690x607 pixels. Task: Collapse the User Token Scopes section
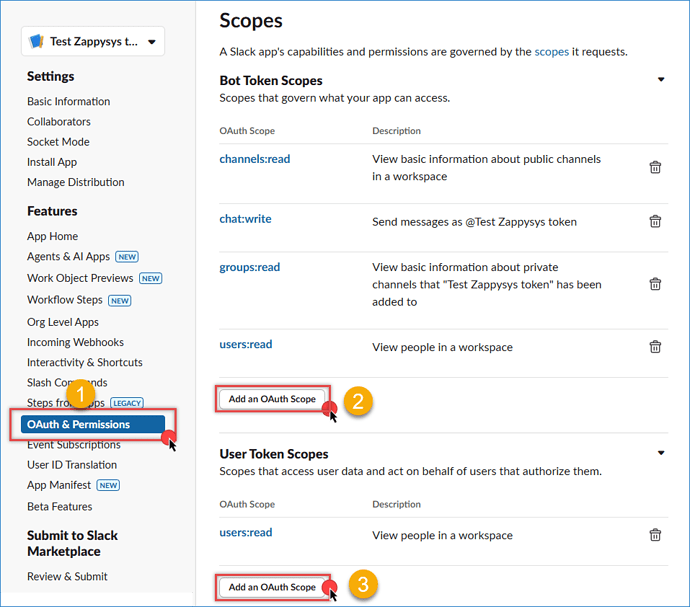click(661, 453)
